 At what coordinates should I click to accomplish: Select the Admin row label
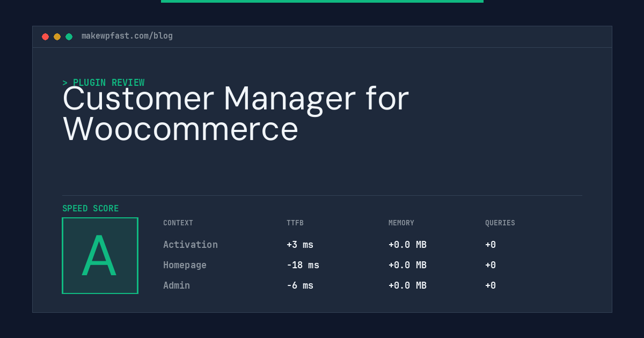coord(177,285)
